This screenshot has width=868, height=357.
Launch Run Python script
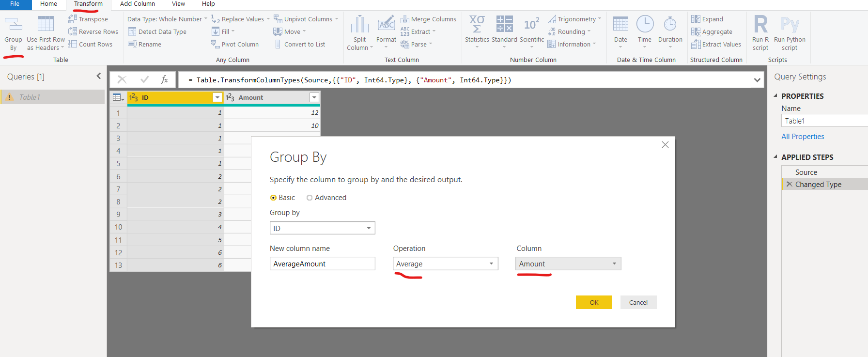(x=790, y=33)
